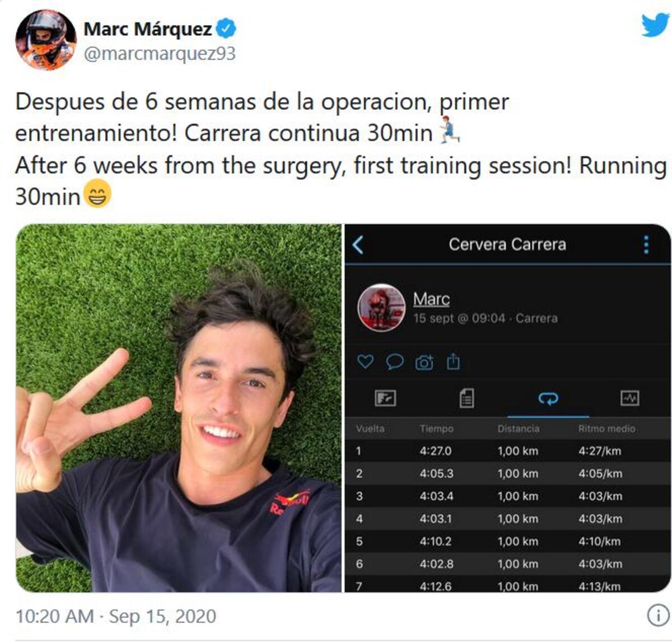Open the stats document tab icon
This screenshot has width=672, height=642.
coord(466,398)
